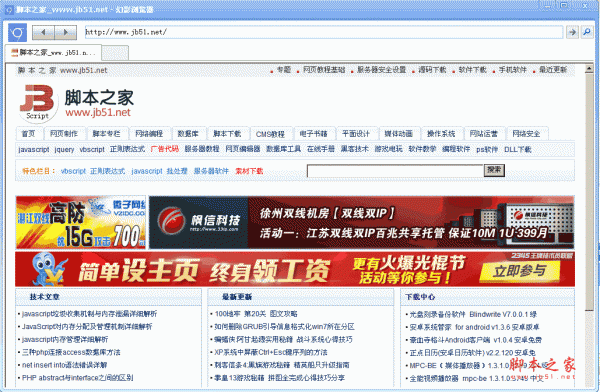Click the DLL下载 sub-navigation link
The width and height of the screenshot is (600, 392).
[x=518, y=149]
